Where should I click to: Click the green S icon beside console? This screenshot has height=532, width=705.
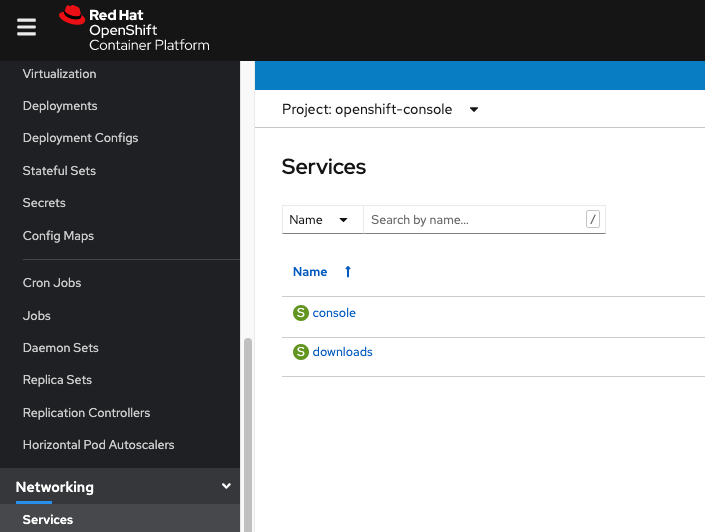point(300,313)
